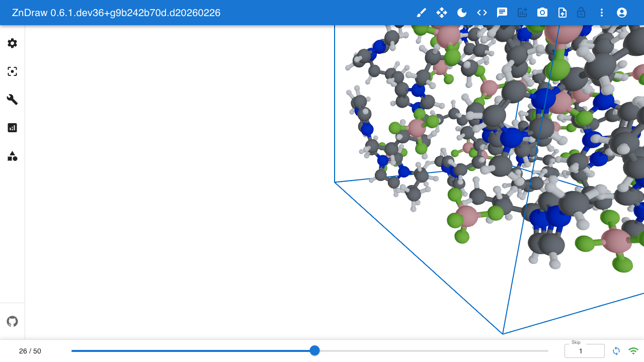Open the Python code connection icon
The image size is (644, 362).
pos(482,13)
